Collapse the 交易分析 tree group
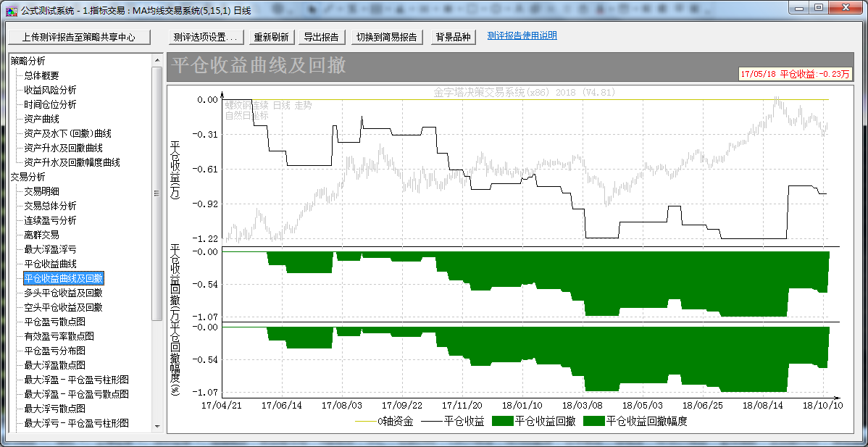 [x=28, y=177]
